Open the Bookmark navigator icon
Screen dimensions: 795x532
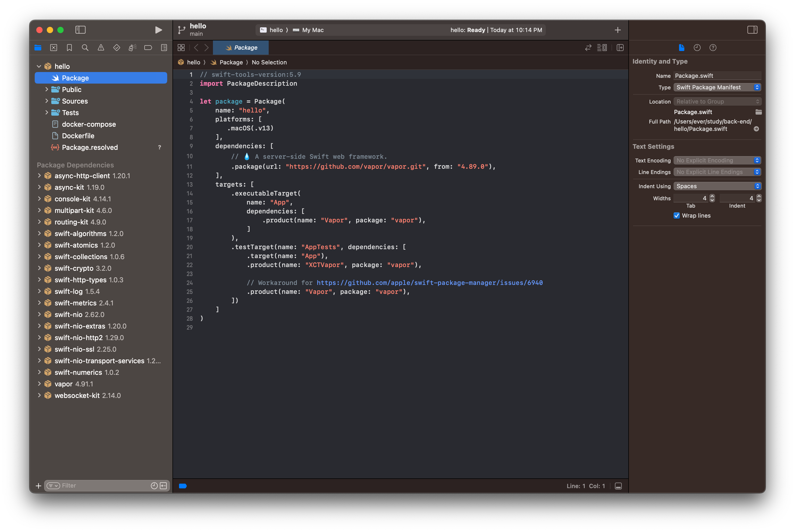point(69,48)
